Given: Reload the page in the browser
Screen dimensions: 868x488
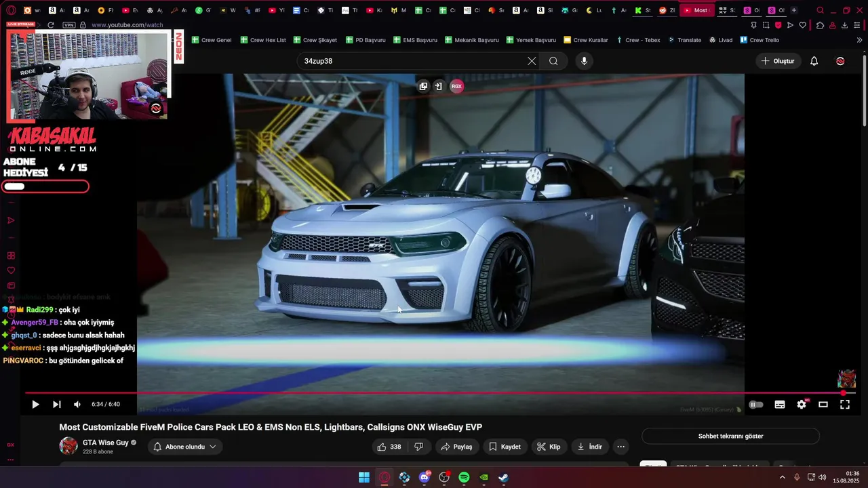Looking at the screenshot, I should point(50,25).
